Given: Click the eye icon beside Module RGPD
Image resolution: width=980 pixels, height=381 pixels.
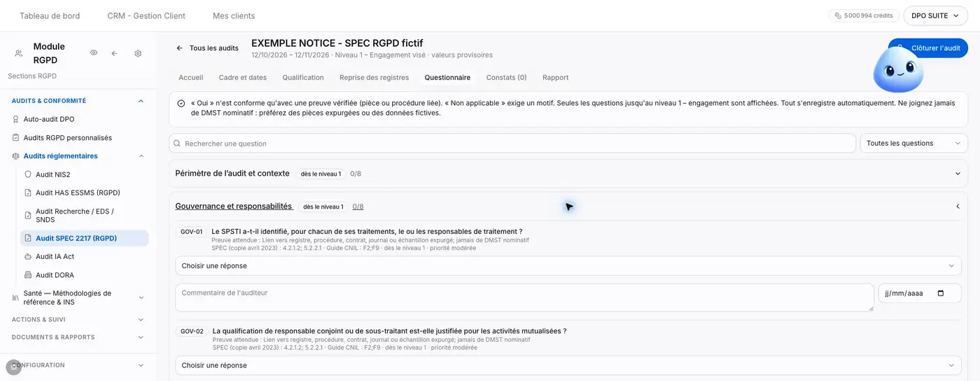Looking at the screenshot, I should [94, 53].
